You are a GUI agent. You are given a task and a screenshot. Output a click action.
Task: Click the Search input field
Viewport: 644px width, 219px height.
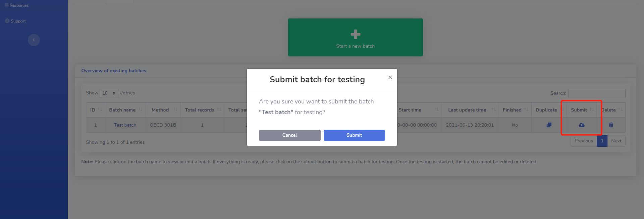597,93
